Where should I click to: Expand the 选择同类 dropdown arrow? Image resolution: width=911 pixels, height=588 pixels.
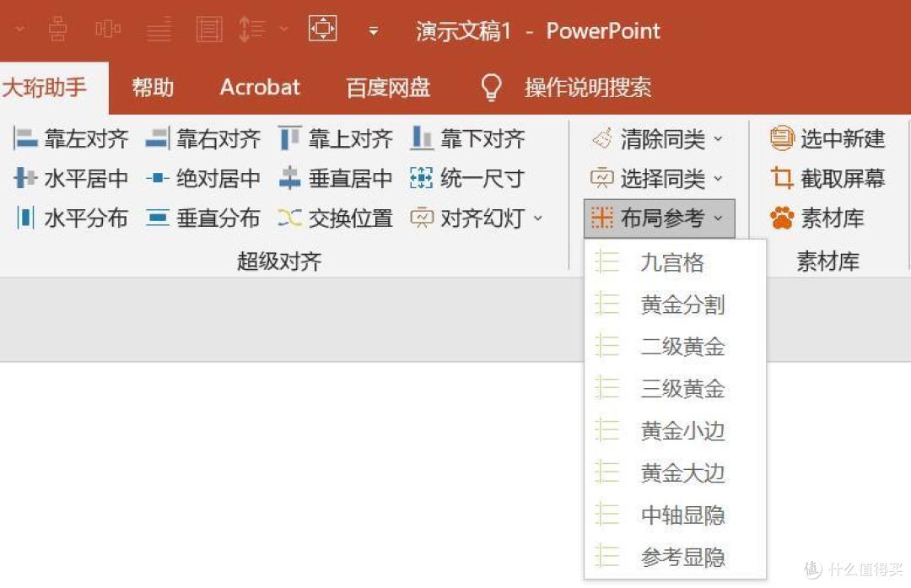[x=718, y=178]
